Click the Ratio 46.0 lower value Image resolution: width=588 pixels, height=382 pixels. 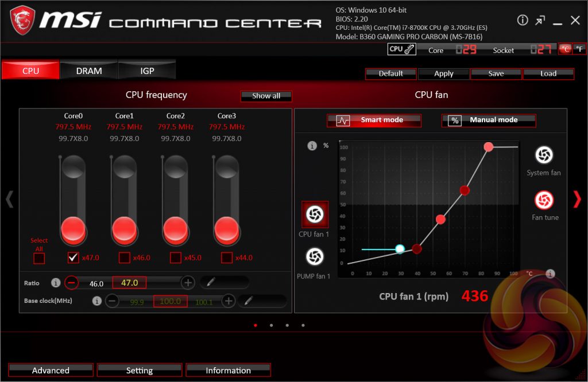[x=96, y=284]
